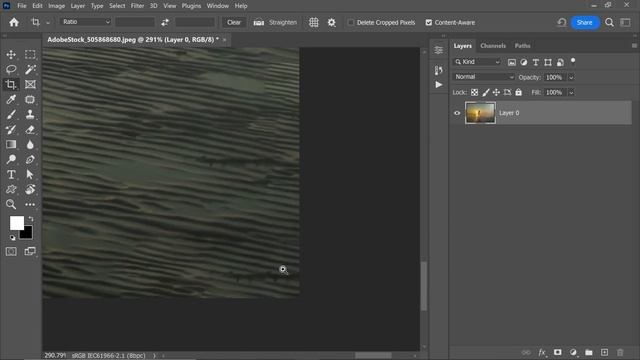Screen dimensions: 640x360
Task: Select the Rectangular Marquee tool
Action: pos(30,54)
